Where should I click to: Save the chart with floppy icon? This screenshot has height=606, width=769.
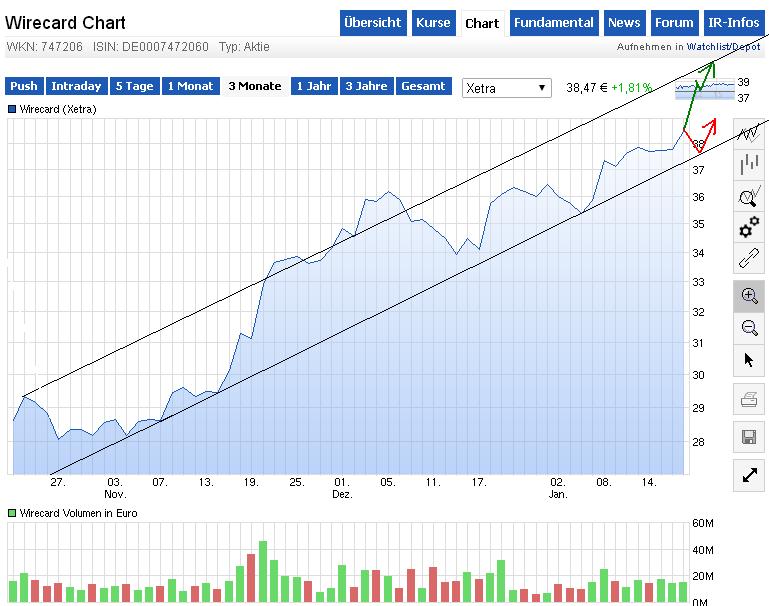pos(749,436)
